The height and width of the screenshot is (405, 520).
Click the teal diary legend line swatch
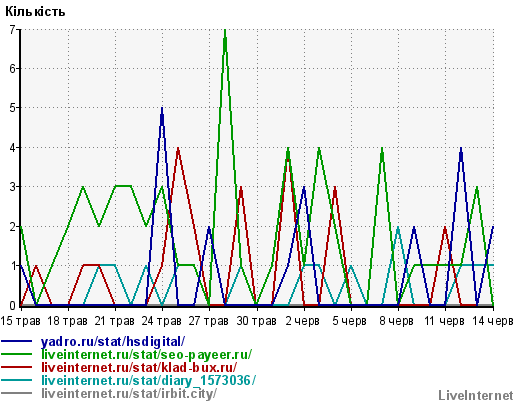[17, 380]
